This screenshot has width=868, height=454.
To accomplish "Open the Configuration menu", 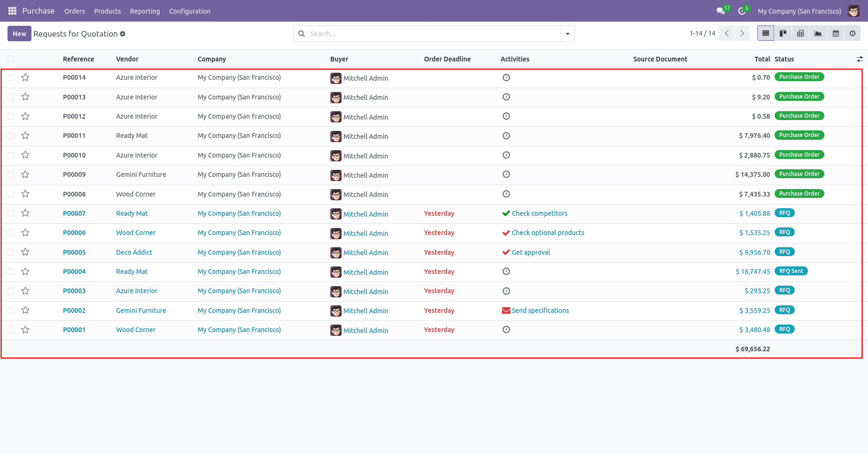I will (190, 11).
